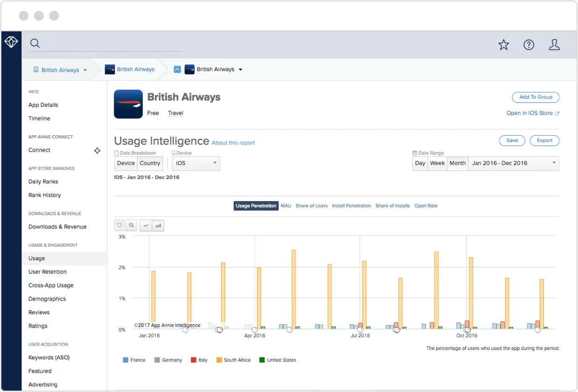Toggle Italy series in chart legend

[199, 360]
